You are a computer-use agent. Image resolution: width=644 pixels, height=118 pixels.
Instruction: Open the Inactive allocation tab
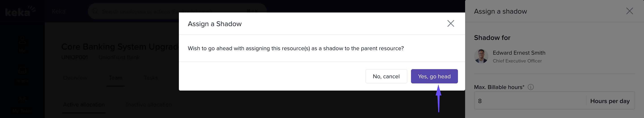tap(149, 105)
